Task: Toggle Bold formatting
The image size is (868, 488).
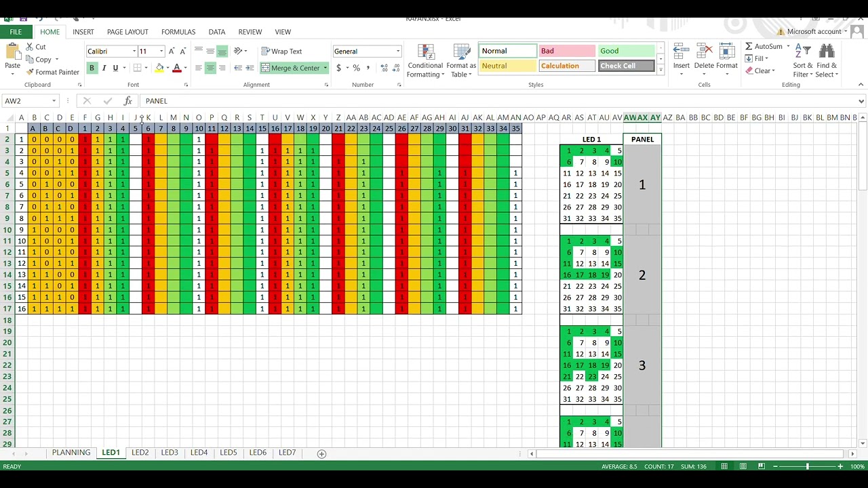Action: (92, 68)
